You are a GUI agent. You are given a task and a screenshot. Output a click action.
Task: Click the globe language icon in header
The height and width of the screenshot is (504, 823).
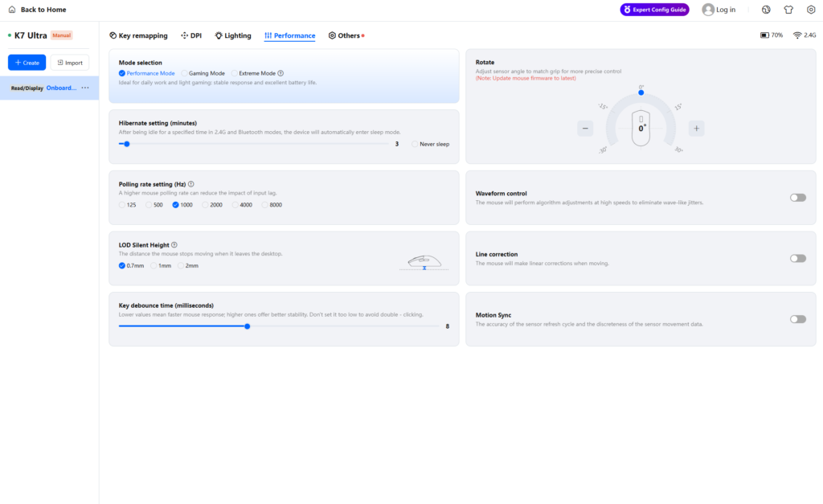[766, 10]
